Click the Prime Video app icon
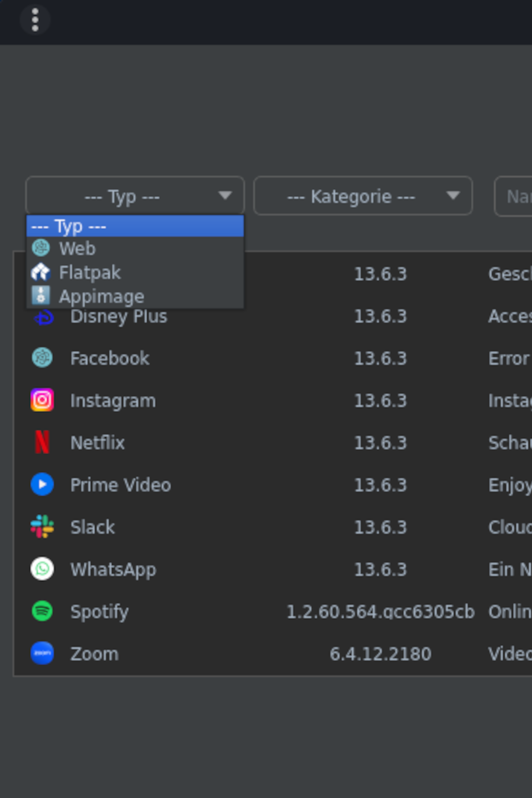 pyautogui.click(x=42, y=485)
